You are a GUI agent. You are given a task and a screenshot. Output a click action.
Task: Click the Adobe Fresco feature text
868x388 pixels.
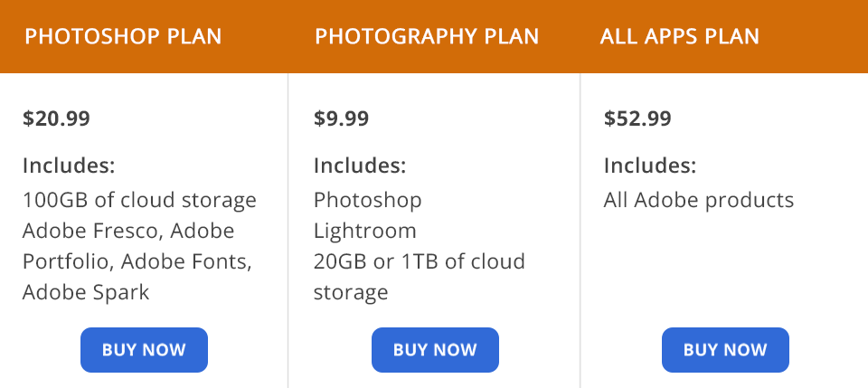(x=92, y=231)
